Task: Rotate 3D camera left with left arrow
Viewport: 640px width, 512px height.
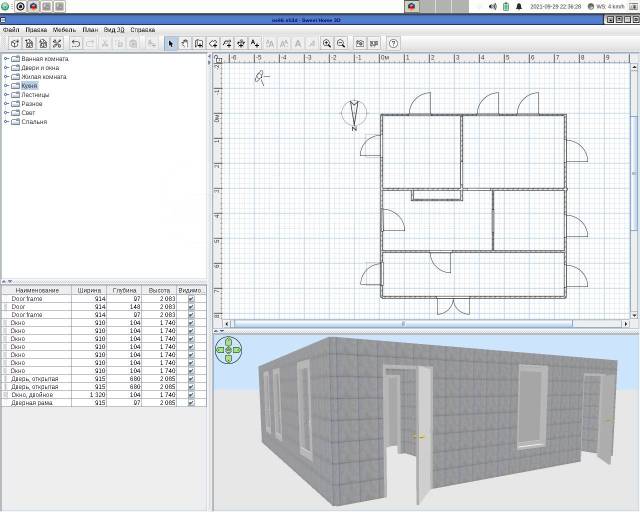Action: tap(220, 350)
